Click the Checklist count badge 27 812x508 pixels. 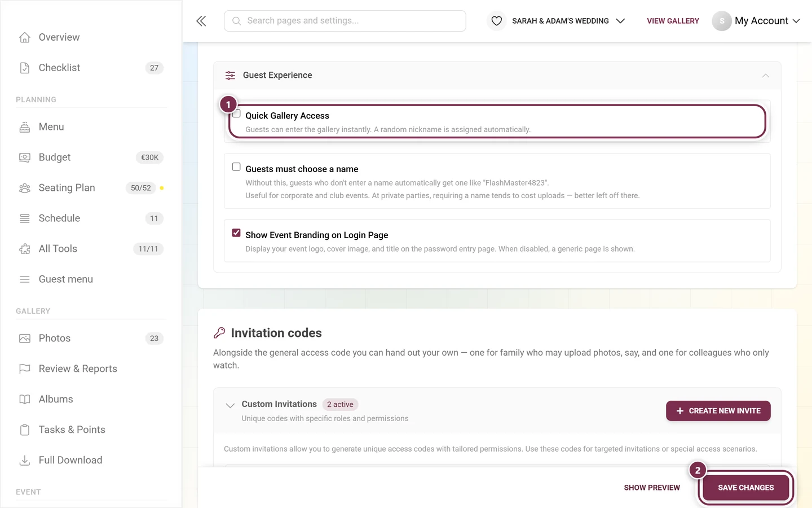(155, 68)
